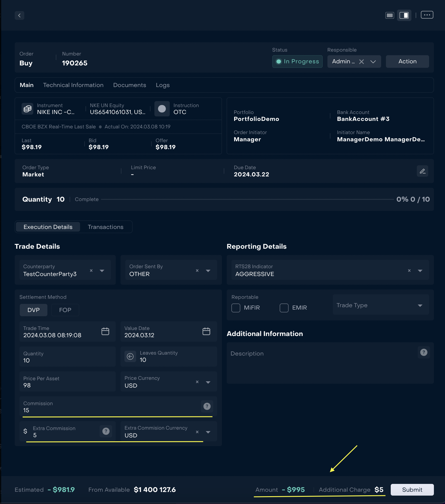Viewport: 445px width, 504px height.
Task: Click the back arrow icon
Action: point(19,15)
